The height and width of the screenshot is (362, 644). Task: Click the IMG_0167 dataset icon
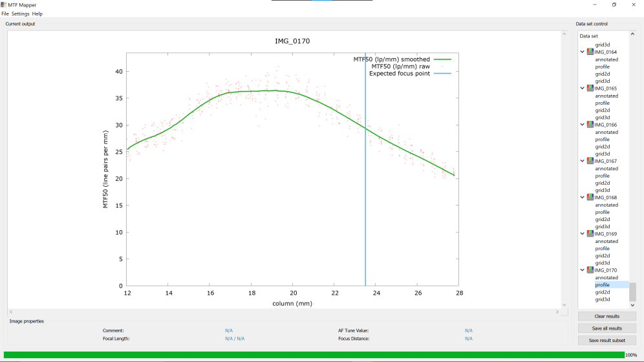pos(590,161)
